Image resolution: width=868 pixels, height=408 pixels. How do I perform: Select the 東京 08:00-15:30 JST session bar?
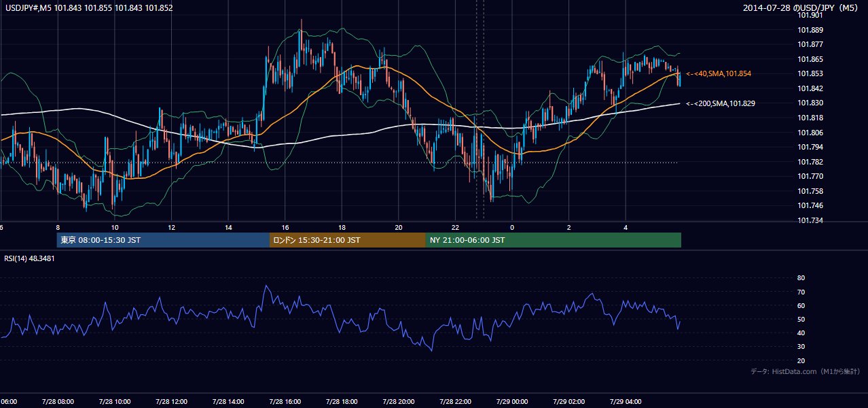163,240
